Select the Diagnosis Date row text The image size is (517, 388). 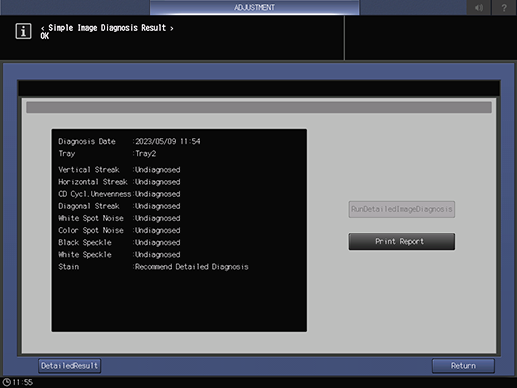pyautogui.click(x=129, y=141)
